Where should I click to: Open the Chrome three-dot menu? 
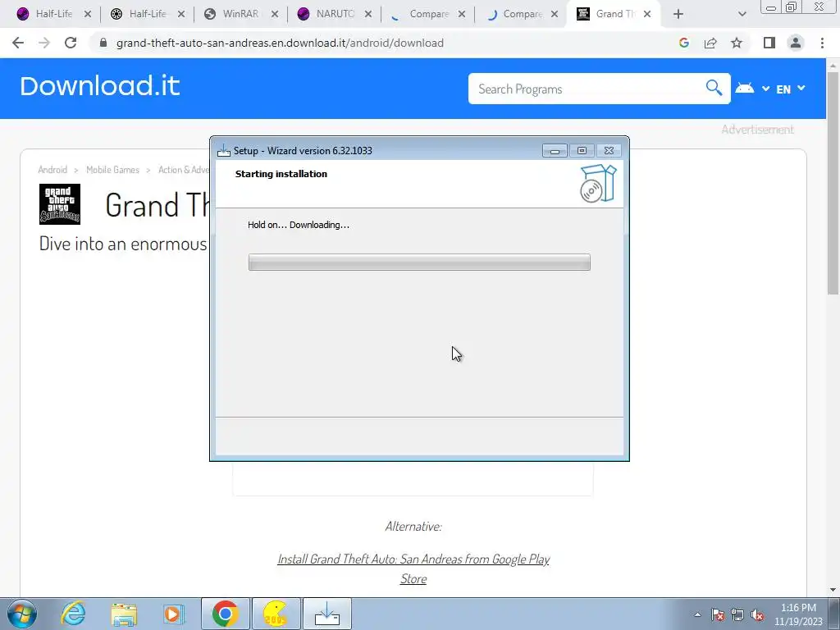[822, 43]
